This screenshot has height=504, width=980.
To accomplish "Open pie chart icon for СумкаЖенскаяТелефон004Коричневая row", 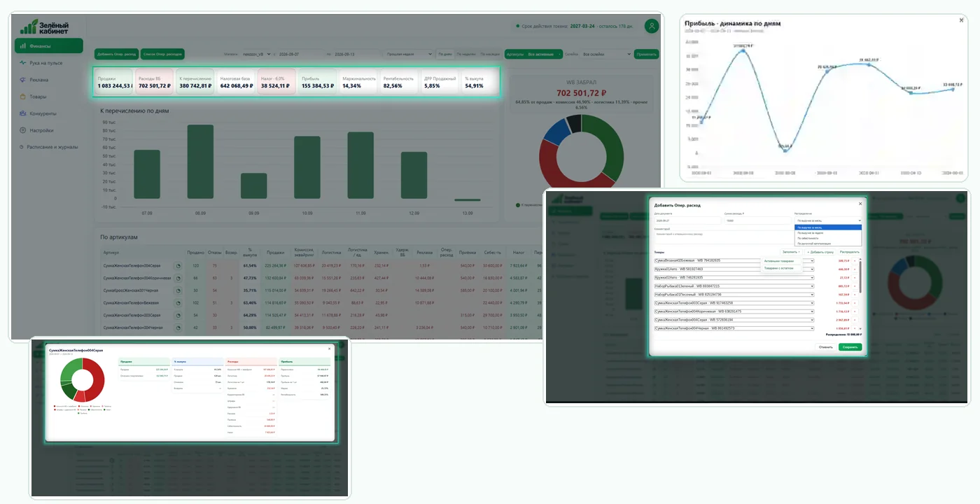I will point(178,278).
